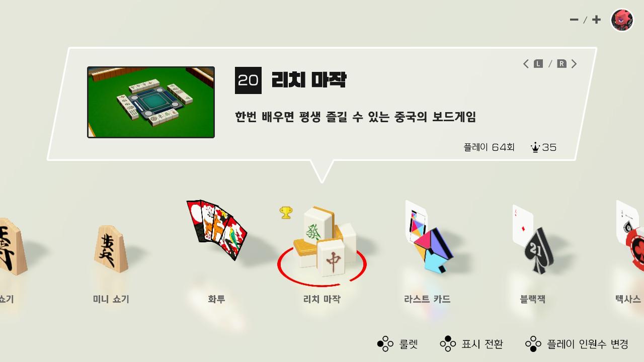Click the gold trophy icon beside the mahjong tiles
Image resolution: width=644 pixels, height=362 pixels.
286,213
